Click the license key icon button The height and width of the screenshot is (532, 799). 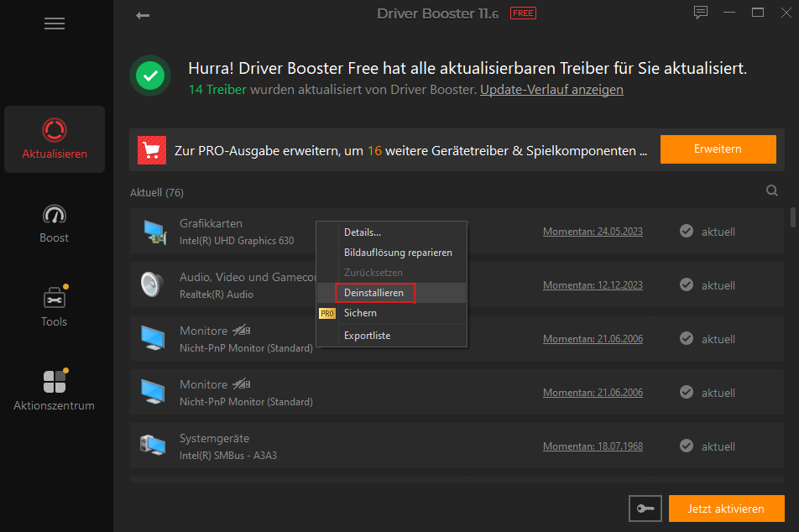pos(645,508)
